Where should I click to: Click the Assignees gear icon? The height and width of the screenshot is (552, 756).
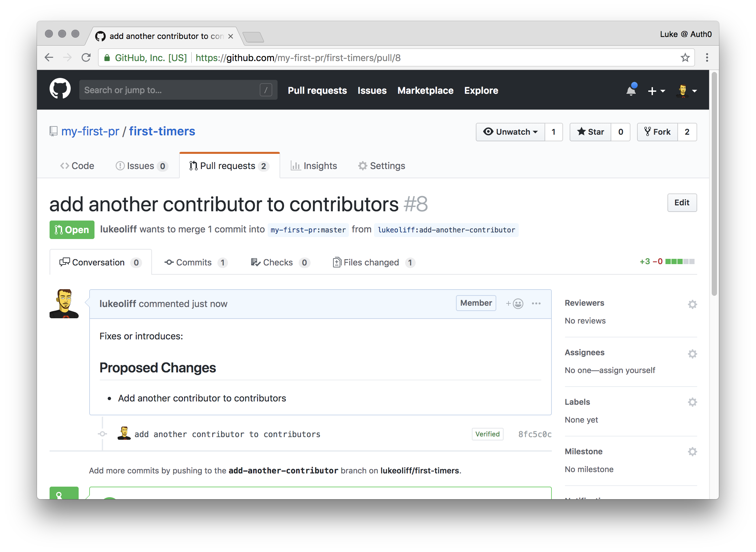coord(693,354)
